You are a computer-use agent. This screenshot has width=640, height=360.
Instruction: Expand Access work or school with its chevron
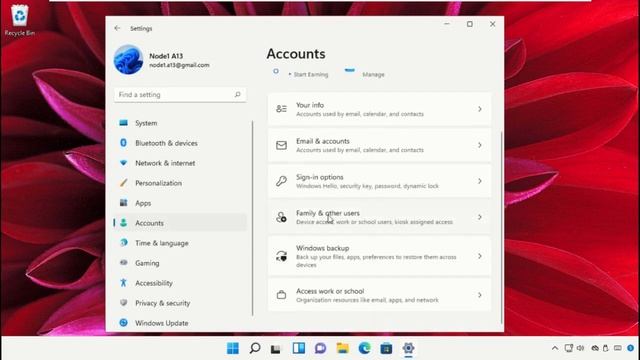click(x=480, y=295)
